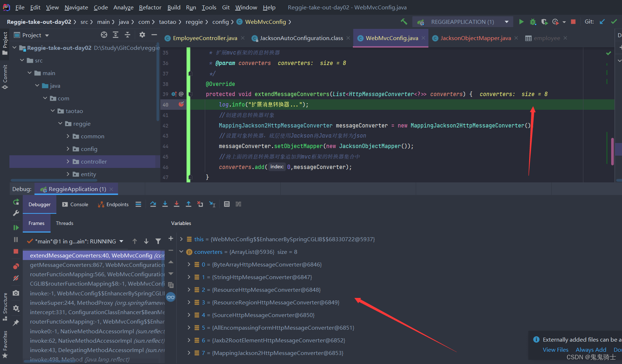Click Rerun debug session icon
Image resolution: width=622 pixels, height=364 pixels.
(x=16, y=202)
